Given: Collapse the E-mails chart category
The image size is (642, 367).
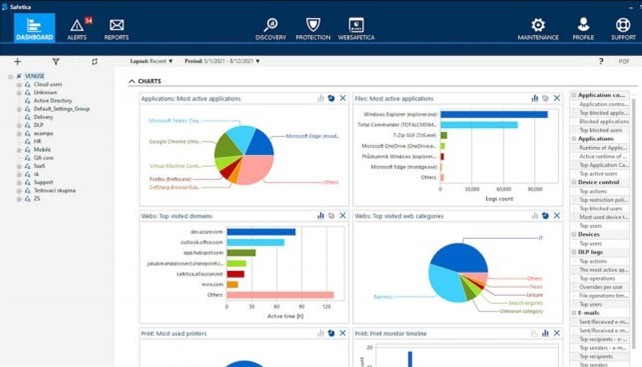Looking at the screenshot, I should pyautogui.click(x=574, y=313).
